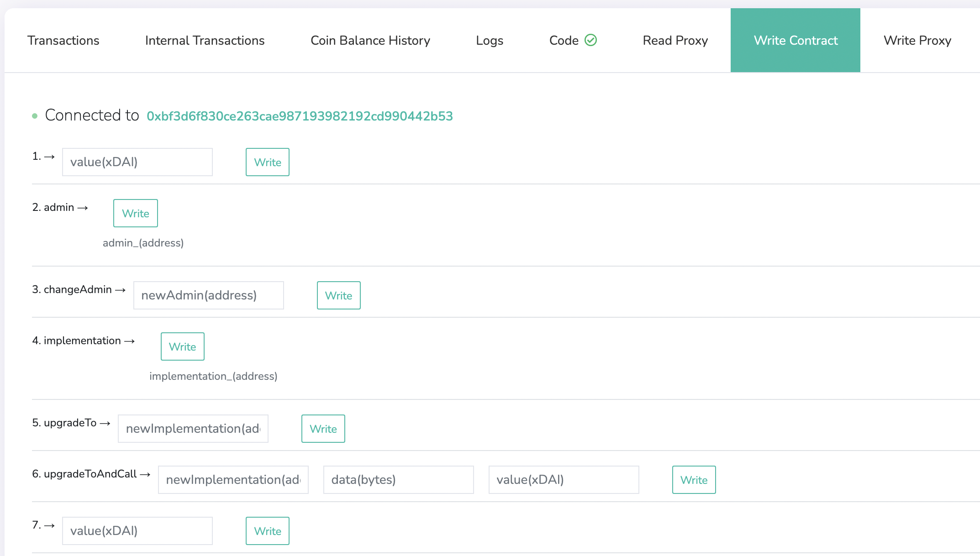Image resolution: width=980 pixels, height=556 pixels.
Task: View the Coin Balance History tab
Action: tap(370, 40)
